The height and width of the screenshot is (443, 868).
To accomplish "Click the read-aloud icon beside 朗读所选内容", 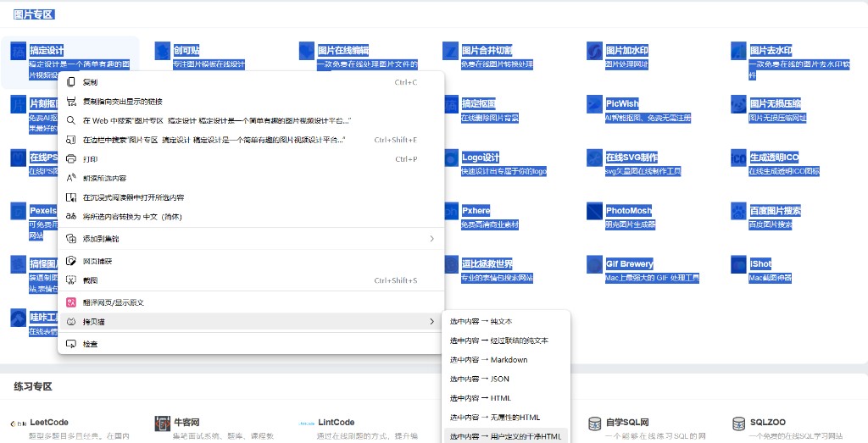I will coord(71,178).
